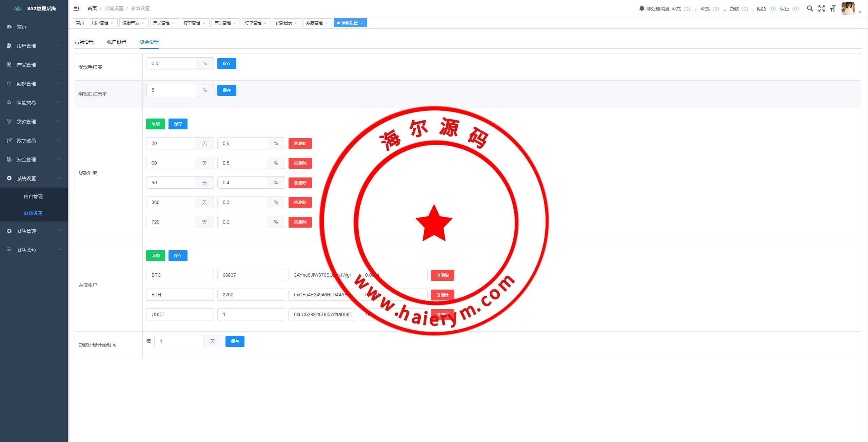The image size is (868, 442).
Task: Open 内容管理 in the sidebar
Action: tap(33, 196)
